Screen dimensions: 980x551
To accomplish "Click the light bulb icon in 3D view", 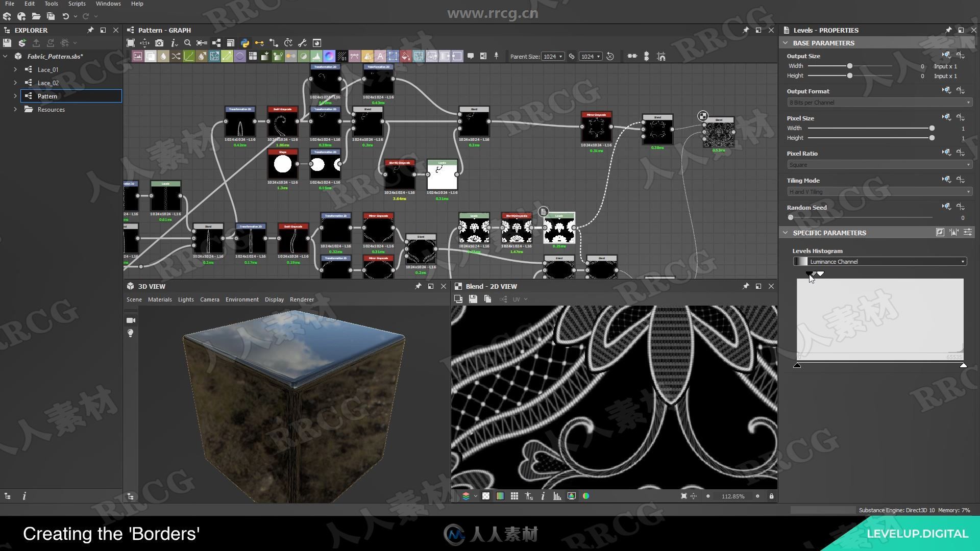I will [131, 333].
